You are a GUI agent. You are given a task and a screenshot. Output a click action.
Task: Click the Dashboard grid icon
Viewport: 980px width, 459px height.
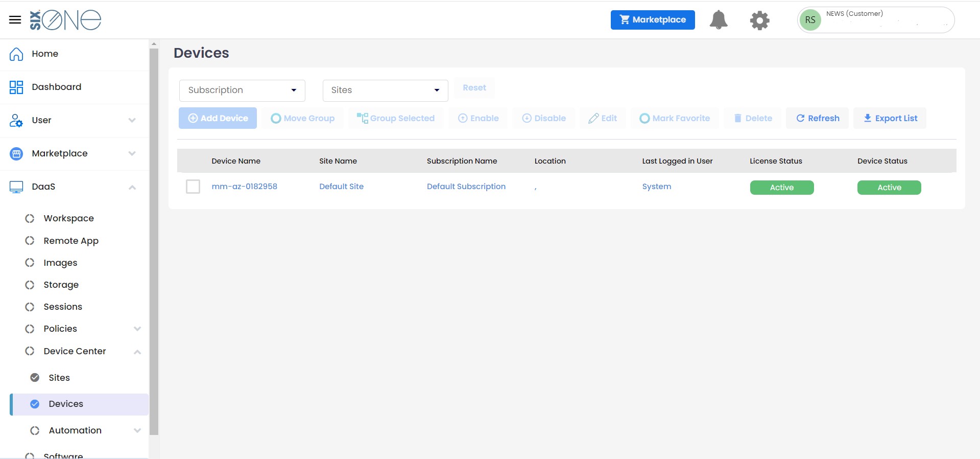[x=16, y=87]
